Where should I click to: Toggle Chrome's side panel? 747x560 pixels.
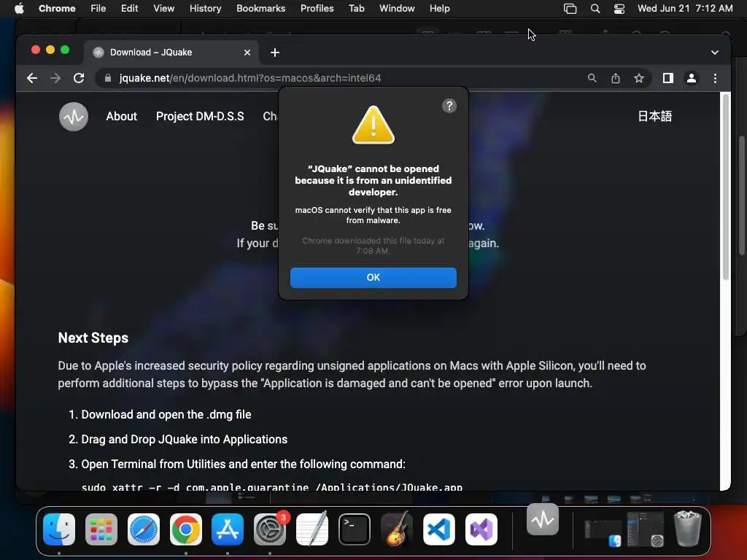pos(668,78)
